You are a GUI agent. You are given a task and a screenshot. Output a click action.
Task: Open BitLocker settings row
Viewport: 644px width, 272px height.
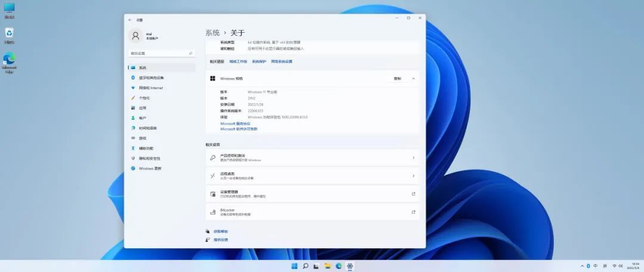(312, 212)
